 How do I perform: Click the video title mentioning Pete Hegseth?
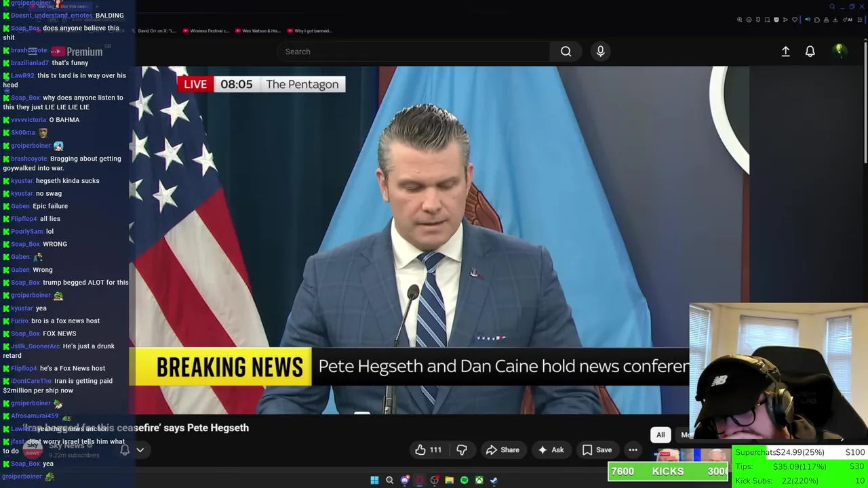point(136,428)
